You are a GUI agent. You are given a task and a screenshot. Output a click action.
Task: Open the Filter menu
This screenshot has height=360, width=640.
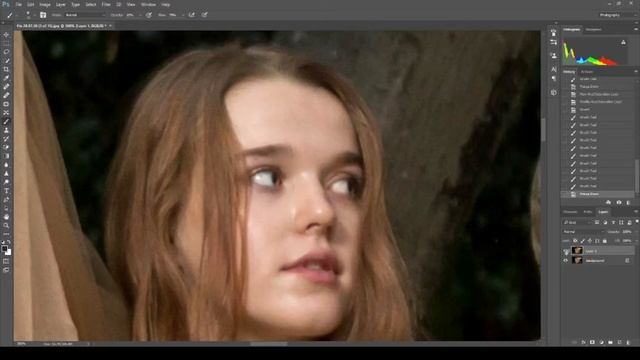[x=106, y=4]
